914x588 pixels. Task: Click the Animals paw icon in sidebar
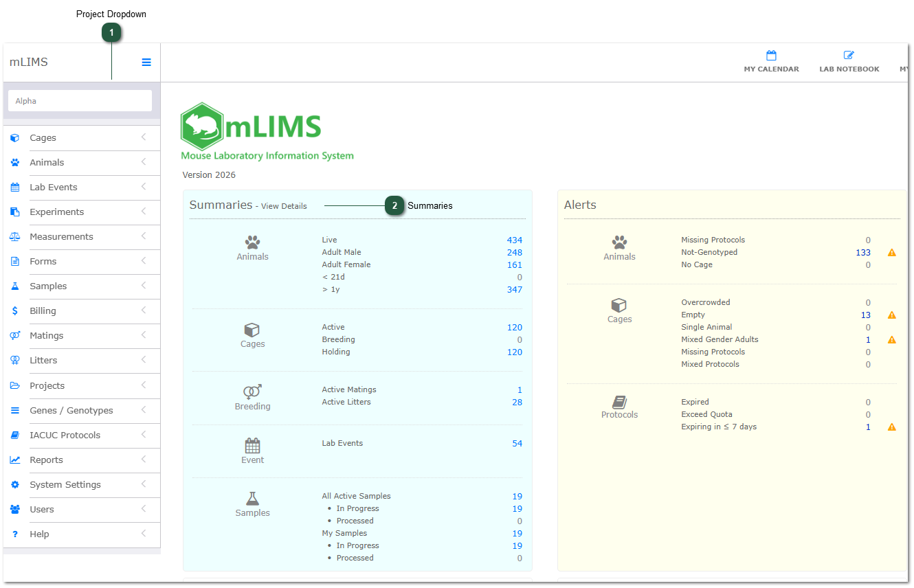(x=15, y=163)
